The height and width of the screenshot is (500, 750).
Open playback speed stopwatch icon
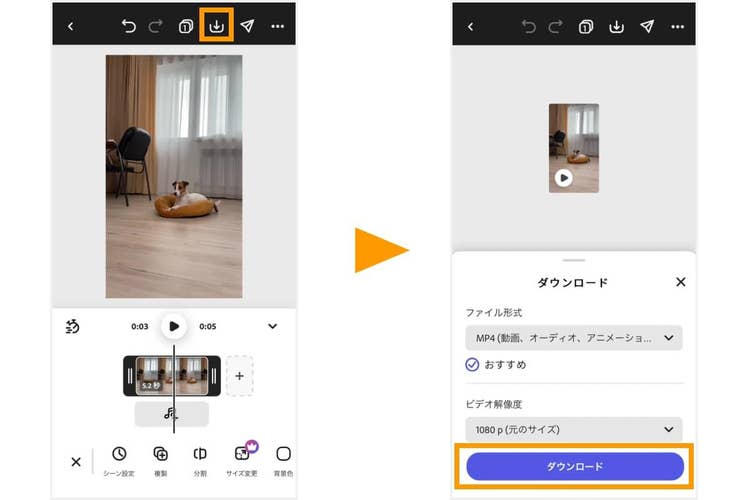pos(72,326)
